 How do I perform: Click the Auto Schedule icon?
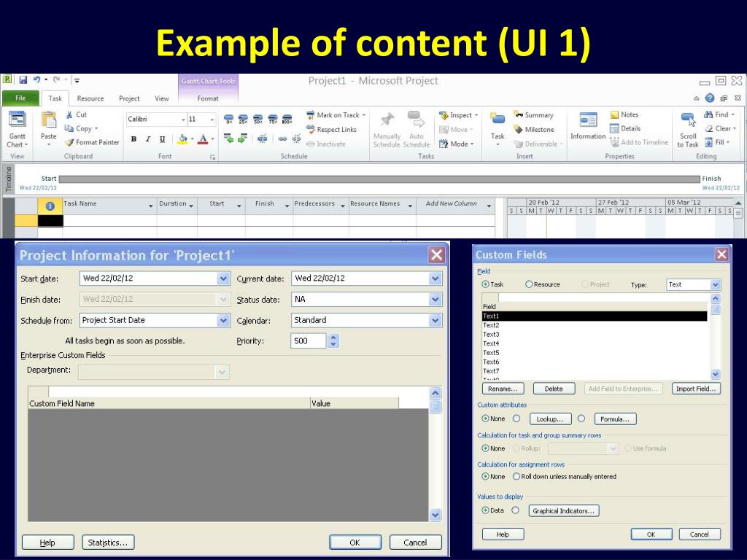click(416, 120)
